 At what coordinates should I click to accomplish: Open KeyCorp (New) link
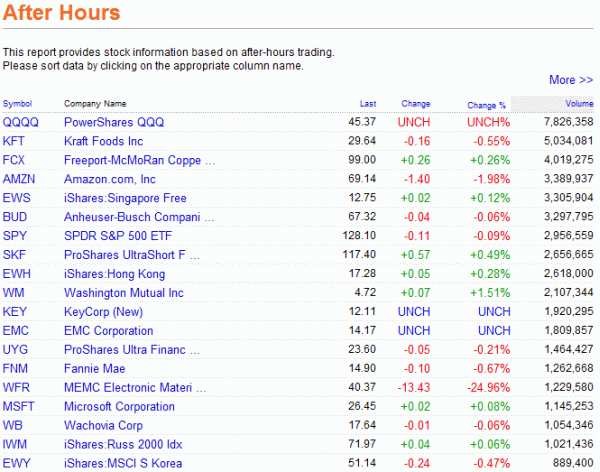click(x=103, y=312)
